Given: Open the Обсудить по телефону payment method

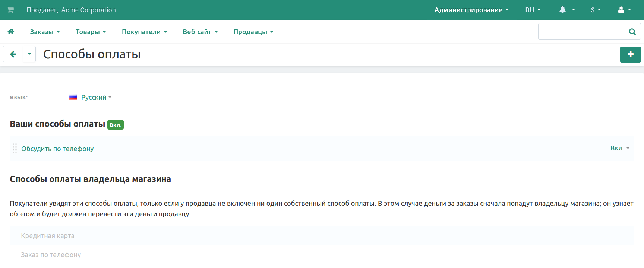Looking at the screenshot, I should [57, 149].
